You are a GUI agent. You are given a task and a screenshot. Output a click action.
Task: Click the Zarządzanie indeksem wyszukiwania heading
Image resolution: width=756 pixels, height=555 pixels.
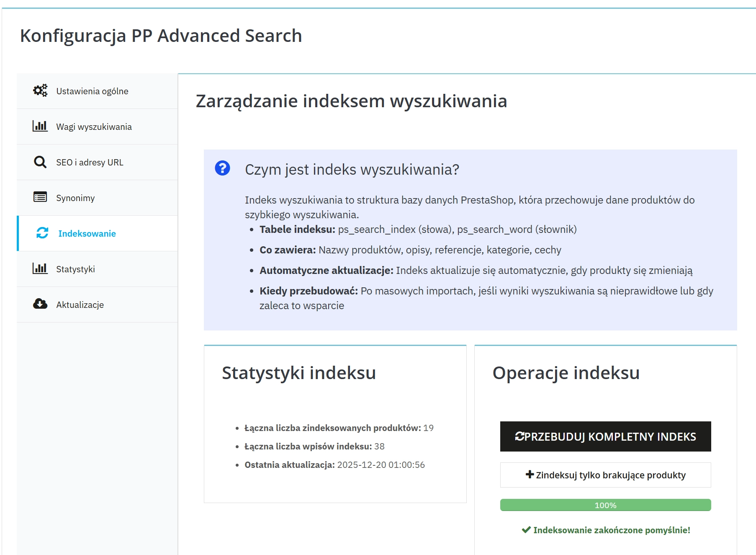(351, 101)
